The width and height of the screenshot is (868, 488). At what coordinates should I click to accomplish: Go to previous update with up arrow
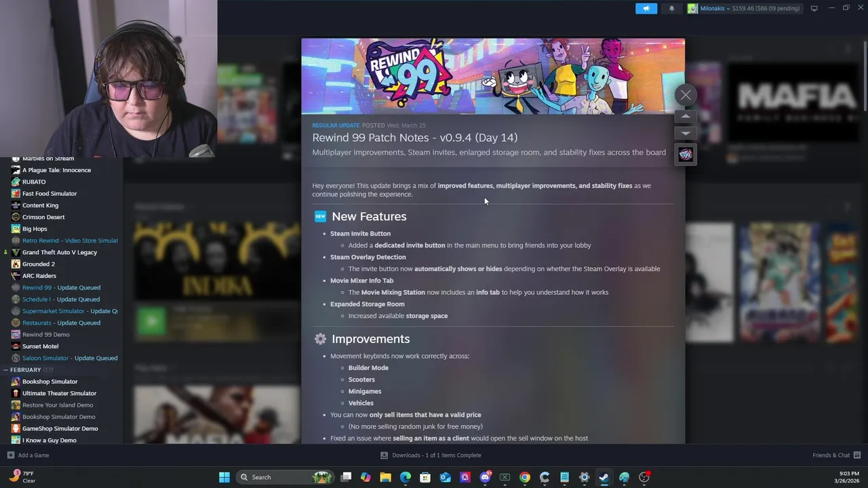click(x=686, y=117)
